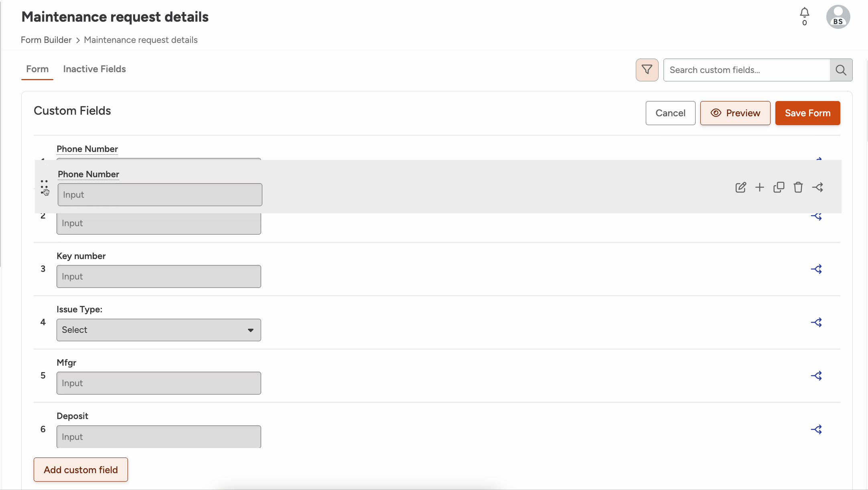Select the Form tab
The height and width of the screenshot is (490, 868).
click(x=37, y=69)
